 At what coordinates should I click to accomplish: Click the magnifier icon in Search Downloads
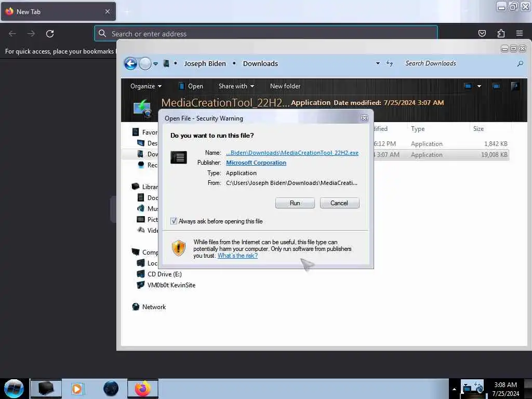point(520,63)
